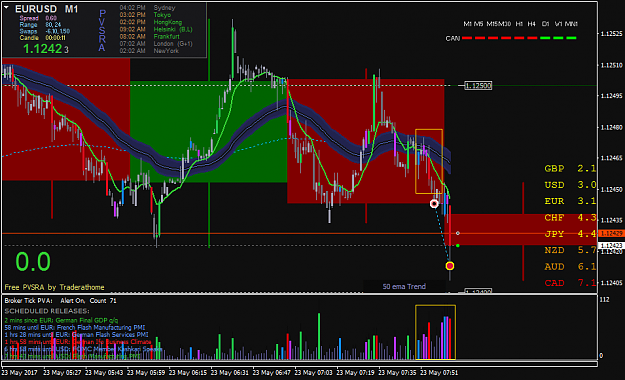Viewport: 625px width, 380px height.
Task: Click the Sydney session clock row
Action: (x=147, y=8)
